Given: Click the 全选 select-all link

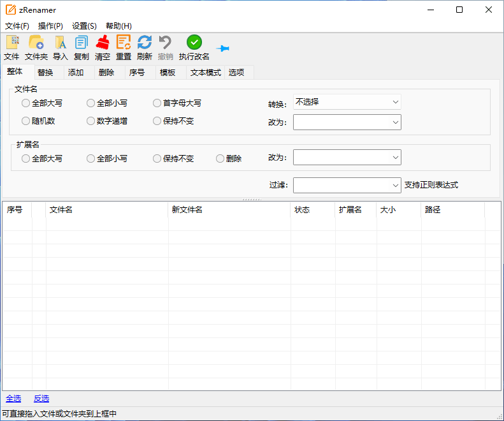Looking at the screenshot, I should 13,399.
